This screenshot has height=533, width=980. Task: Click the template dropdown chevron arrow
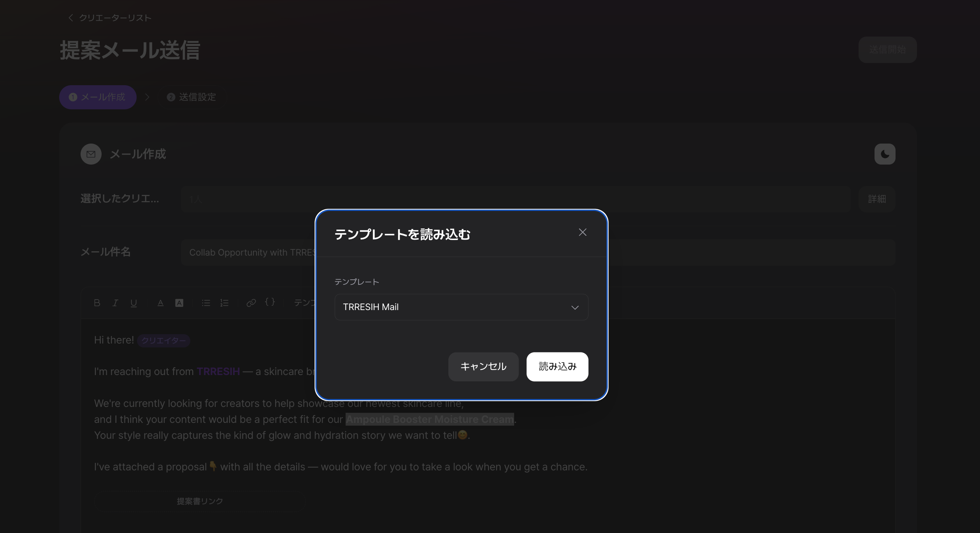pos(574,307)
